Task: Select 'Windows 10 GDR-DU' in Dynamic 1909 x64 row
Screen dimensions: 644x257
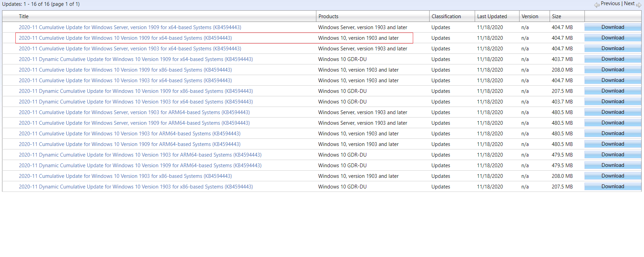Action: (x=342, y=59)
